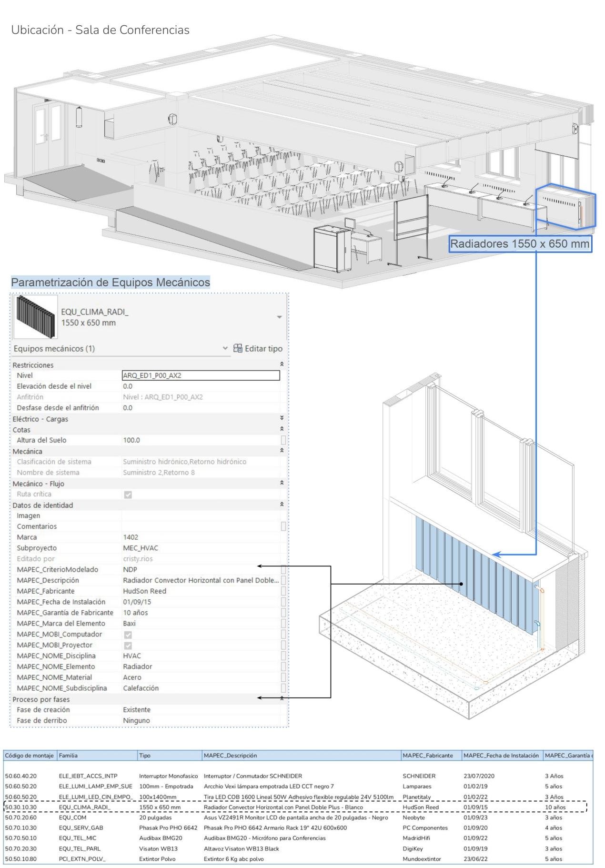
Task: Select the ELE_IEBT_ACCS_INTP family cell
Action: click(x=88, y=776)
